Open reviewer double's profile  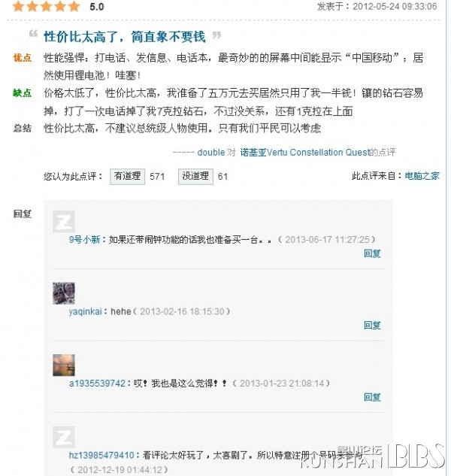211,152
